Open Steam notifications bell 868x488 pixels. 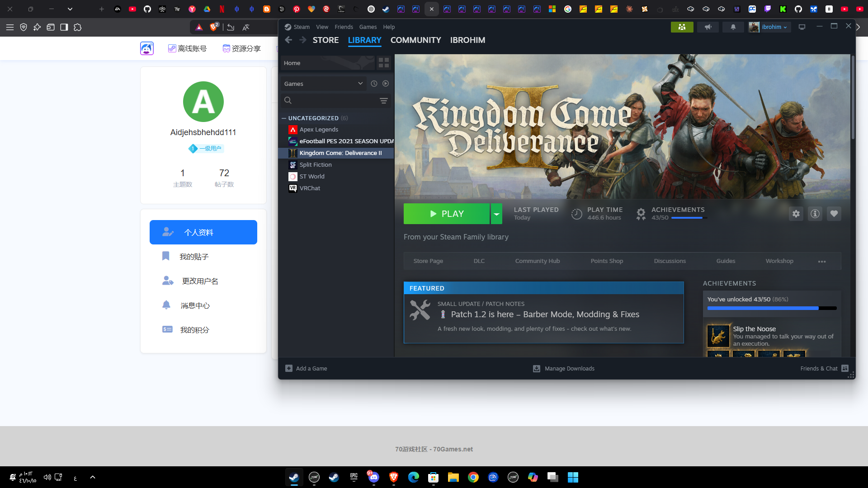pyautogui.click(x=733, y=27)
